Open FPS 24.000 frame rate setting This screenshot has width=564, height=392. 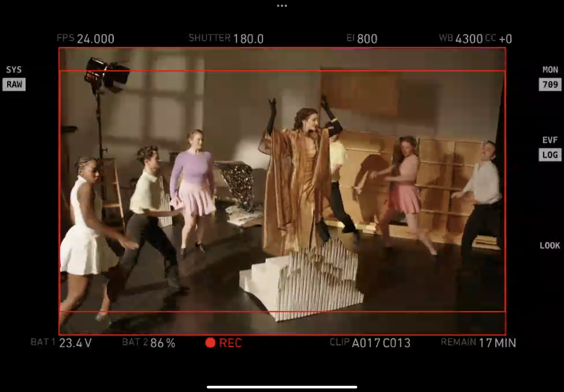point(86,38)
